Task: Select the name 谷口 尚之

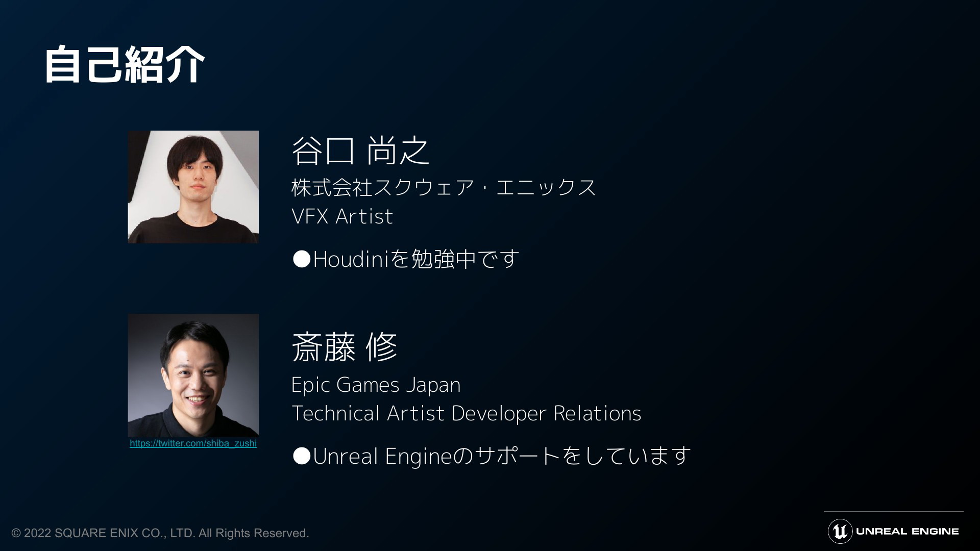Action: pos(360,151)
